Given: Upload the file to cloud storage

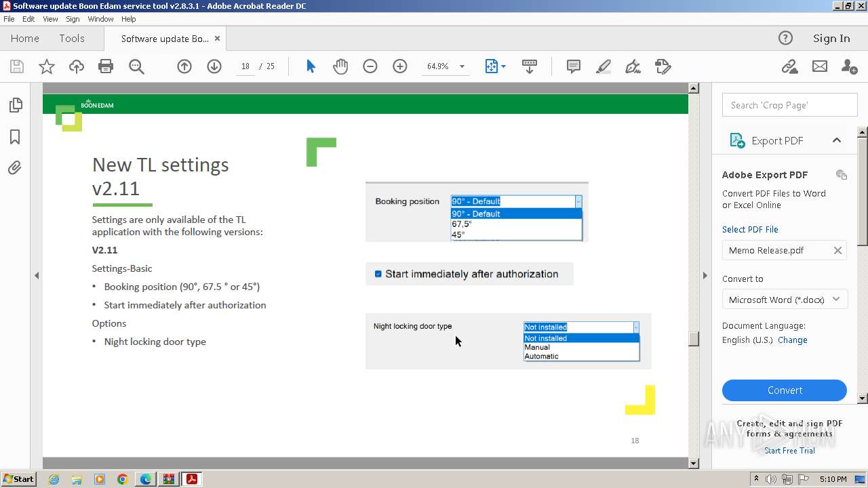Looking at the screenshot, I should (x=77, y=66).
